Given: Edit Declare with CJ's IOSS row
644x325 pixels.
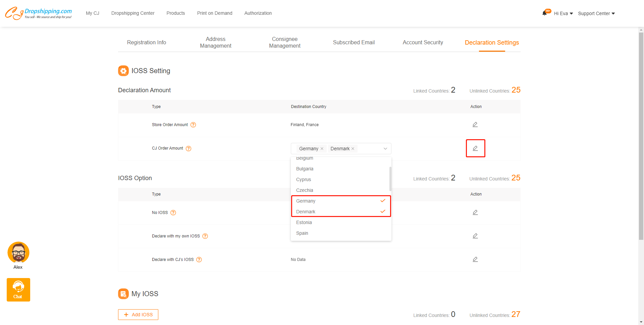Looking at the screenshot, I should (475, 259).
